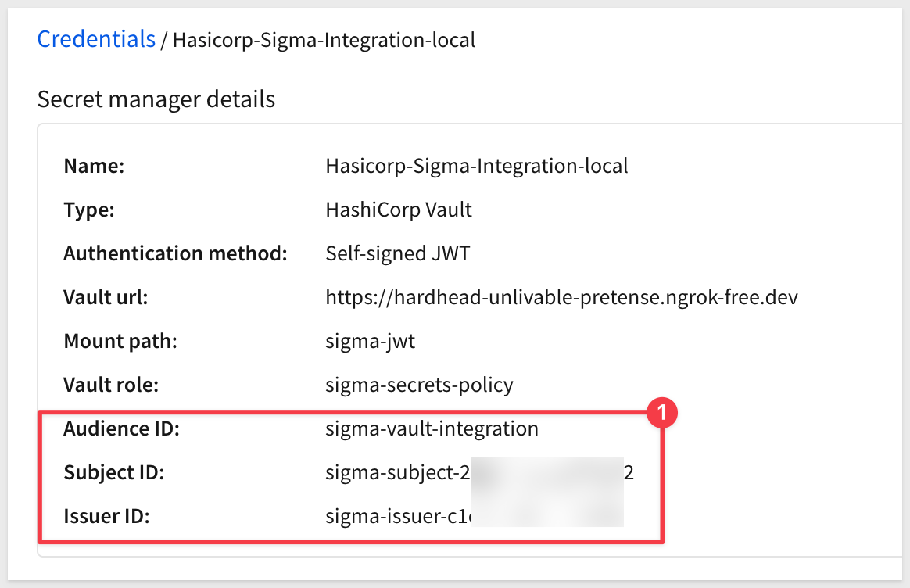This screenshot has width=910, height=588.
Task: Click the sigma-secrets-policy vault role value
Action: tap(419, 385)
